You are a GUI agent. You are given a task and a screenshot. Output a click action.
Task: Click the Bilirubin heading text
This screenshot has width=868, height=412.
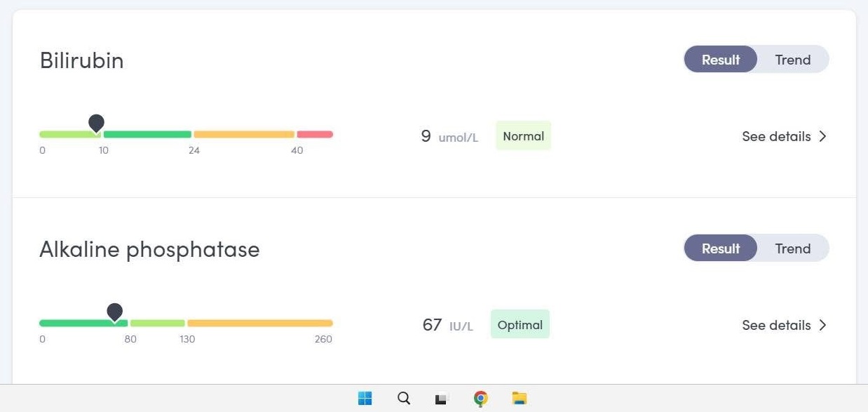tap(81, 60)
